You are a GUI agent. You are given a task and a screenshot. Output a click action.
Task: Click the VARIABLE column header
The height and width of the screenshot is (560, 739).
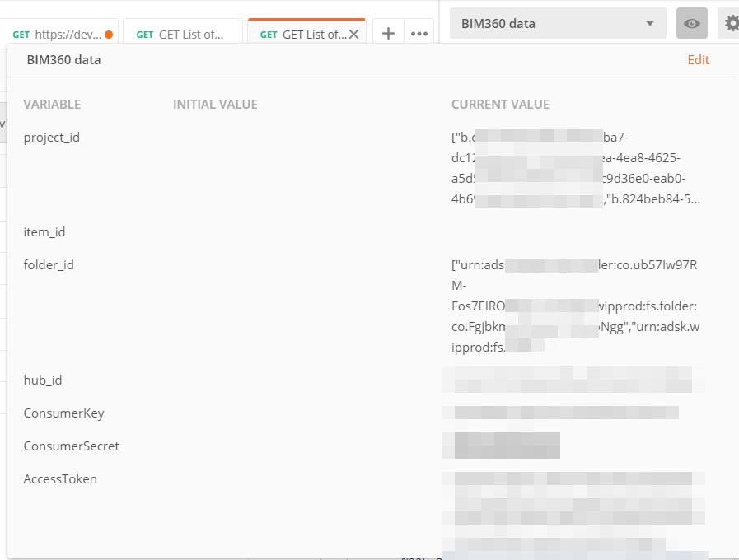pos(52,104)
